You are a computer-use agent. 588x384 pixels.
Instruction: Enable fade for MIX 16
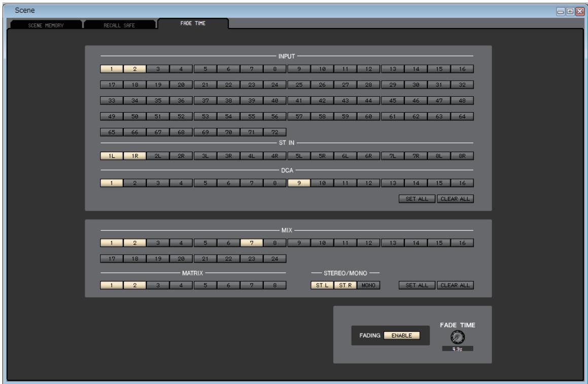[462, 243]
